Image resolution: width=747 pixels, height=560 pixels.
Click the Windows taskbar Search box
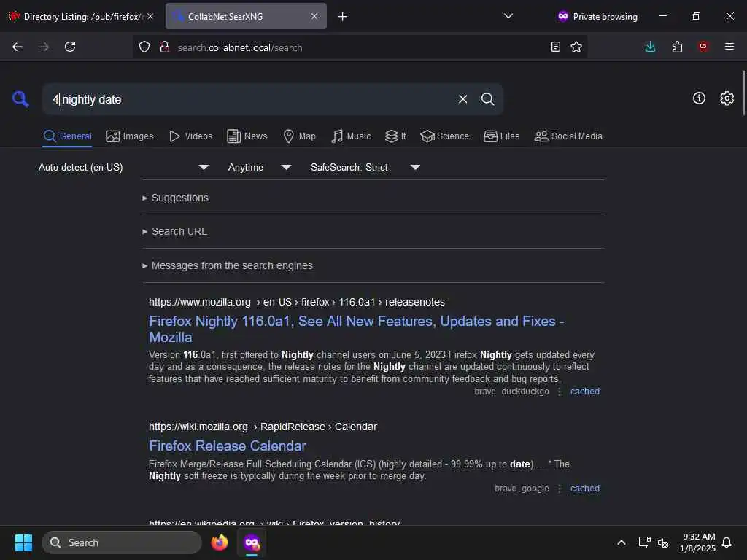coord(122,542)
